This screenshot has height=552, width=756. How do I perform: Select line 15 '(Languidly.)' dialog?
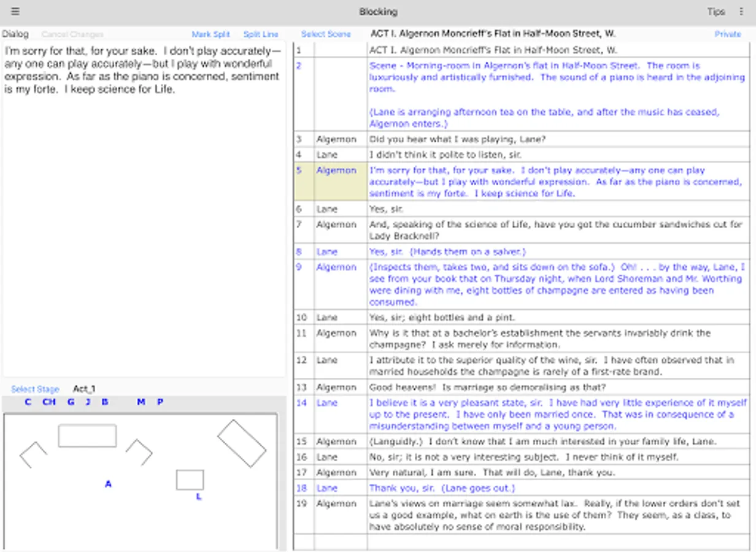pos(522,441)
